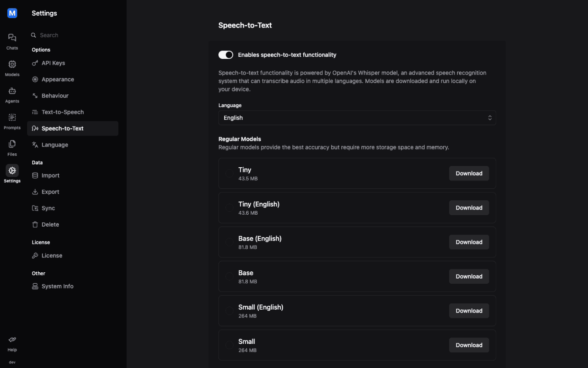
Task: Download the Tiny (English) model
Action: click(469, 208)
